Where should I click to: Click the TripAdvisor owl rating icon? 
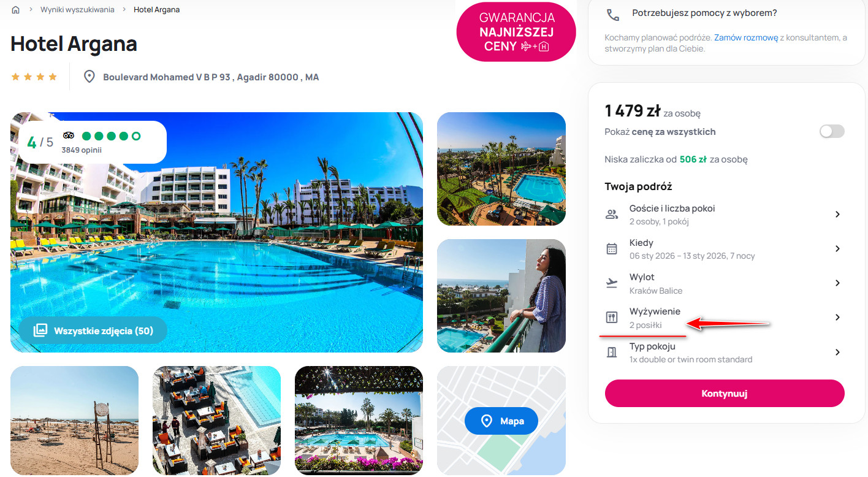click(x=69, y=135)
